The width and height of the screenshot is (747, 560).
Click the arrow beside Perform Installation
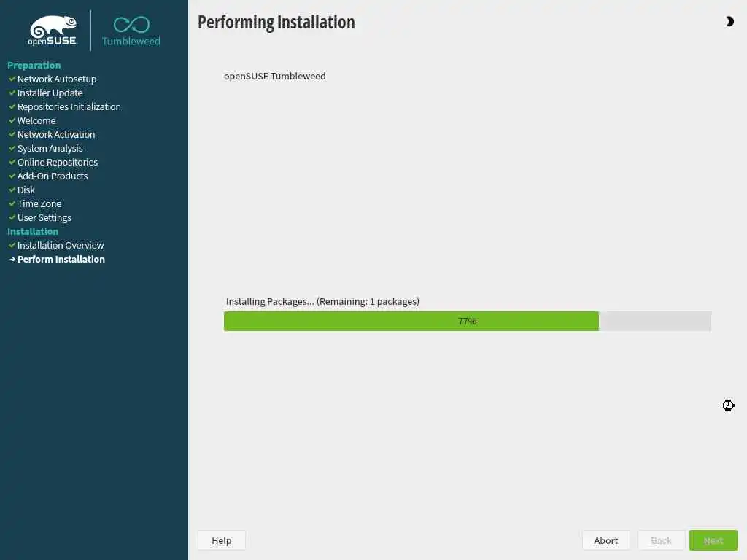coord(12,260)
